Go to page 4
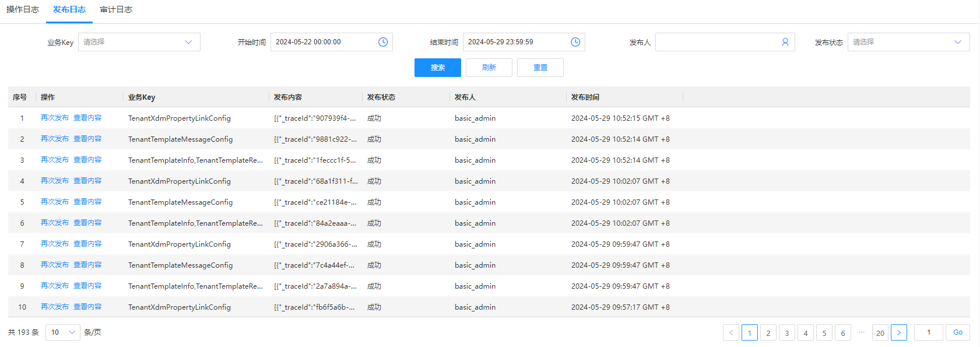The height and width of the screenshot is (347, 980). 806,332
